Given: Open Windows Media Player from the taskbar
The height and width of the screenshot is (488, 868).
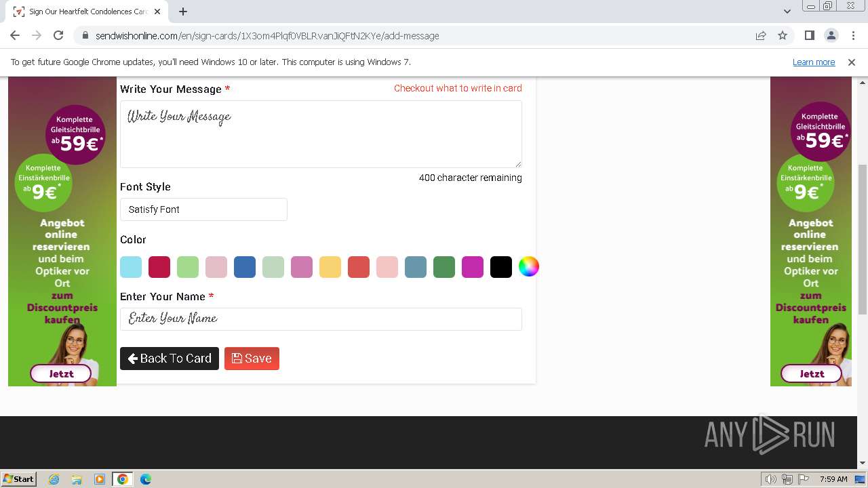Looking at the screenshot, I should (x=100, y=479).
